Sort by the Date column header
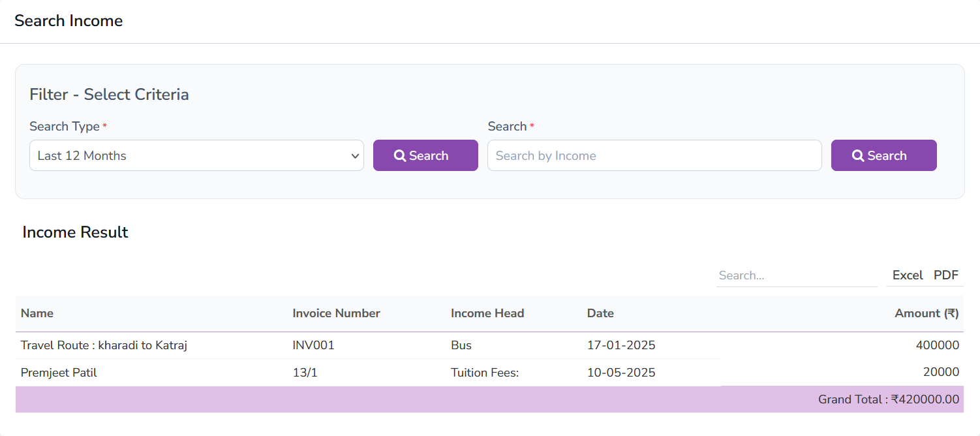The image size is (980, 436). [600, 313]
